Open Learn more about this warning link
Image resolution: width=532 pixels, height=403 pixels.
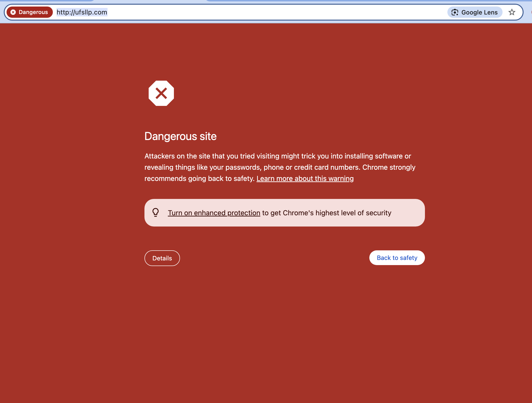(x=305, y=179)
